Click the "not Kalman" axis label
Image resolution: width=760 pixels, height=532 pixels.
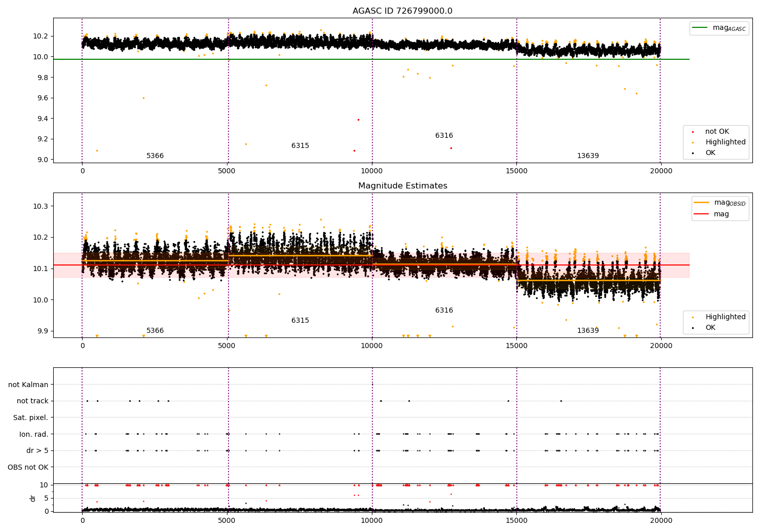[x=28, y=385]
